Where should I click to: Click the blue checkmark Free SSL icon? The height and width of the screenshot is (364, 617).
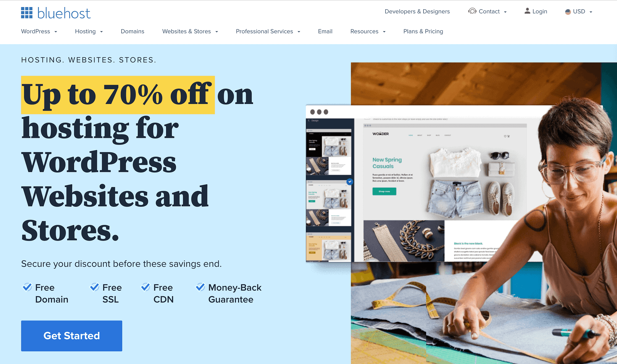pos(92,287)
